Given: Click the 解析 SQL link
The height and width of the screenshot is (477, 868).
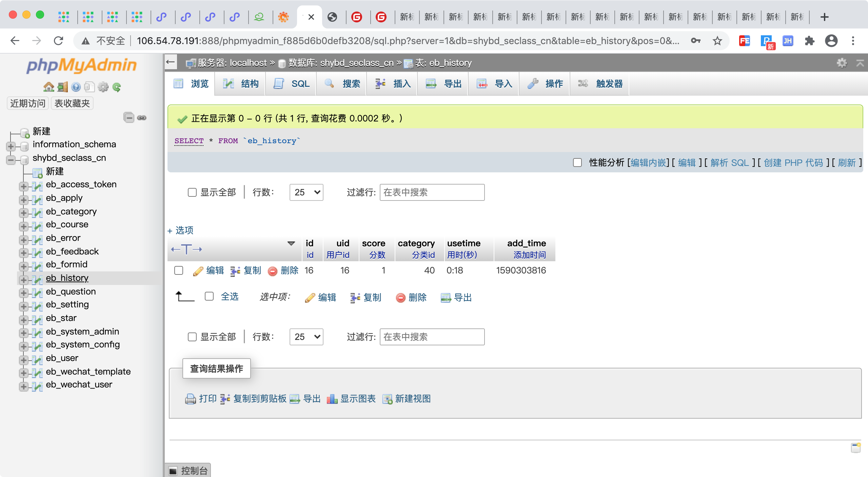Looking at the screenshot, I should pos(729,163).
